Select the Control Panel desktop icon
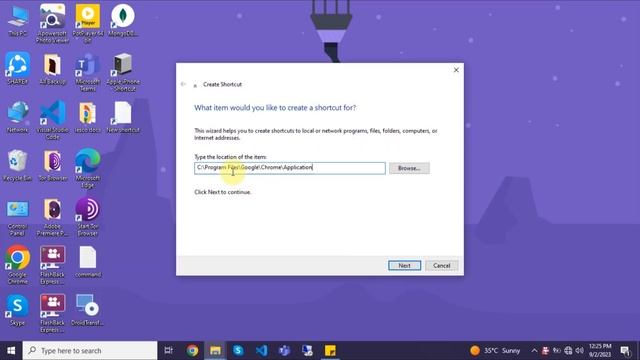Screen dimensions: 640x360 18,217
